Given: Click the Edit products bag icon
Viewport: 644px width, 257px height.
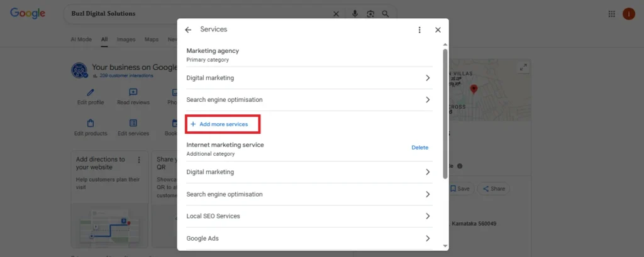Looking at the screenshot, I should (x=91, y=123).
